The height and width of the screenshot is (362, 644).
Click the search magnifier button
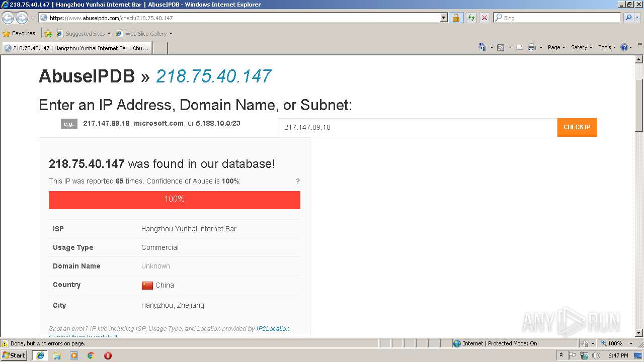point(628,18)
